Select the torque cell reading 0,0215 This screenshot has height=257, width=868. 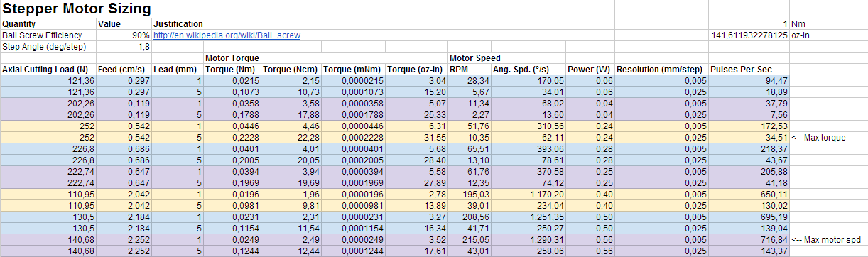click(x=232, y=80)
